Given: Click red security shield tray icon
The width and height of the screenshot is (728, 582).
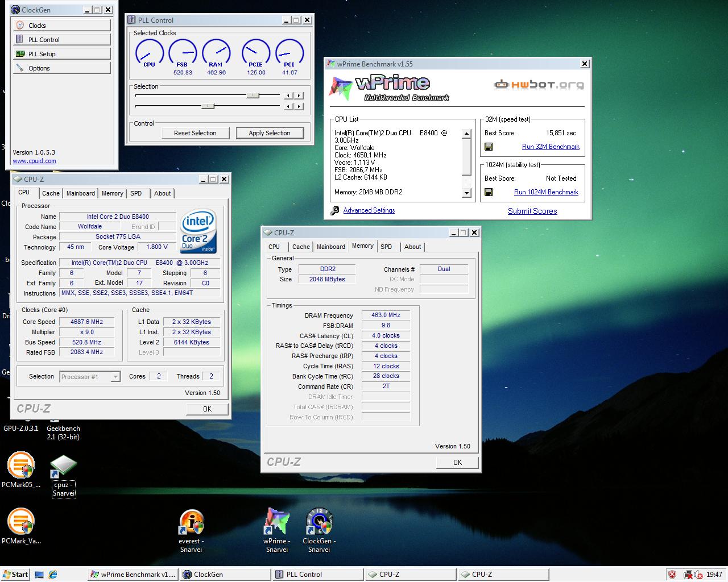Looking at the screenshot, I should (672, 575).
